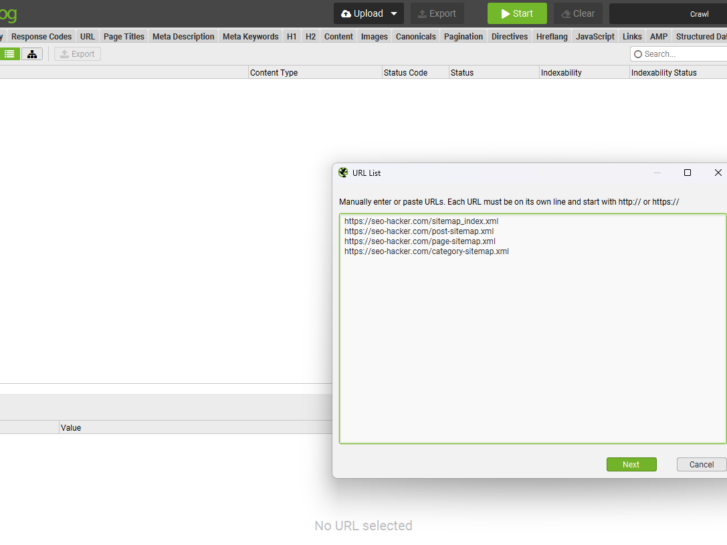Click inside the URL List text area
Viewport: 727px width, 545px height.
(x=533, y=328)
